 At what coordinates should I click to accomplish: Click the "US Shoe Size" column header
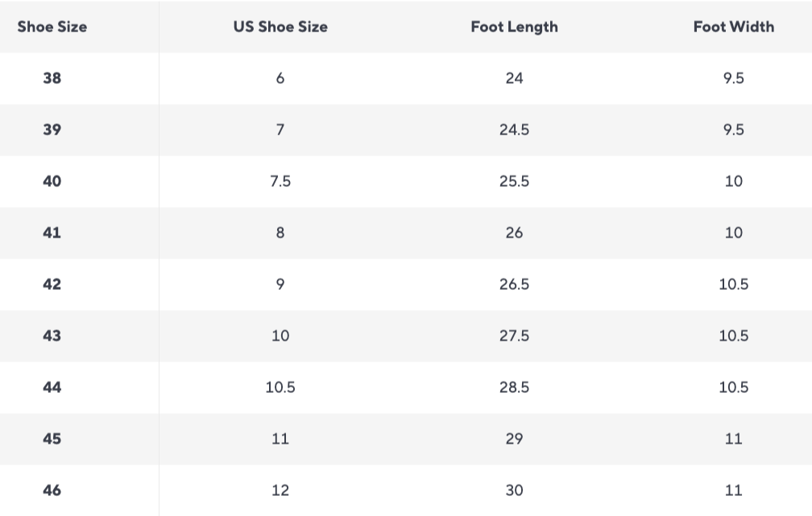(280, 27)
